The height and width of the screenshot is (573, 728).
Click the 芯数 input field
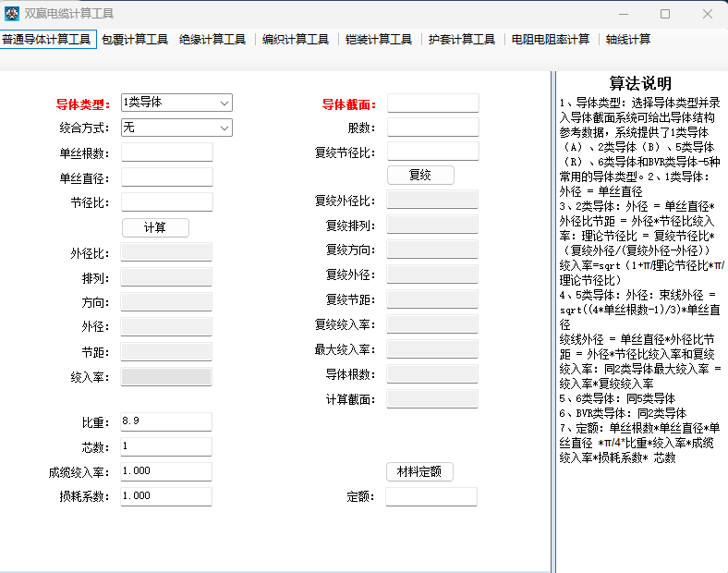[x=166, y=446]
